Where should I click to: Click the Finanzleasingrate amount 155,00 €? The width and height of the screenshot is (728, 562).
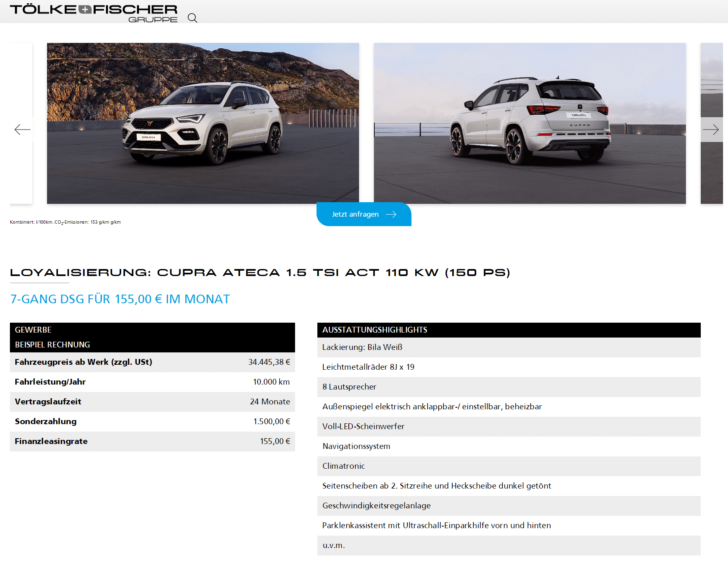pyautogui.click(x=275, y=441)
